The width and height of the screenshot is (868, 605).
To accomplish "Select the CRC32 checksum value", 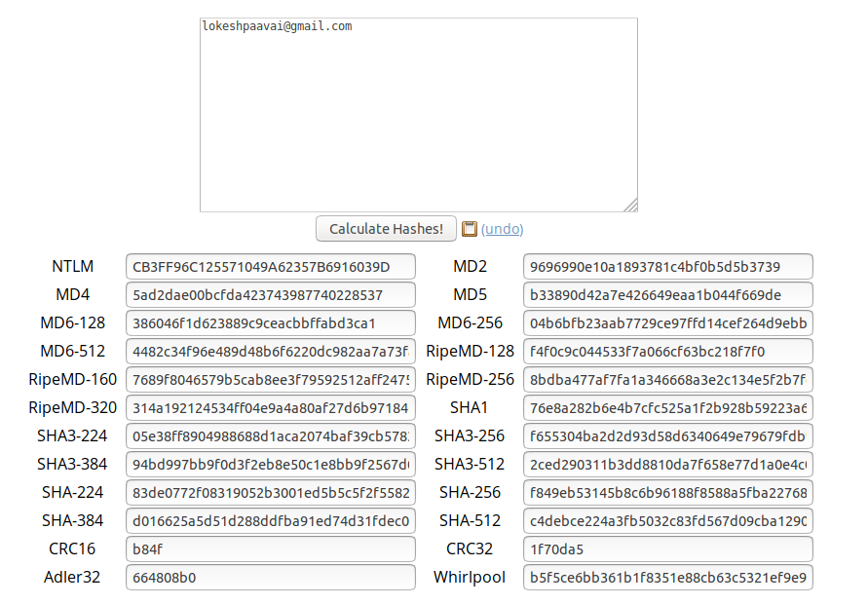I will pyautogui.click(x=668, y=549).
